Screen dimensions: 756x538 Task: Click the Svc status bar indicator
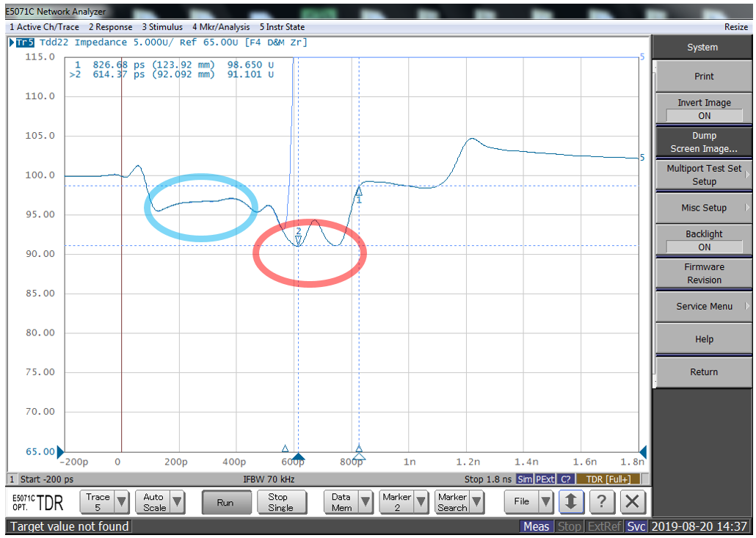tap(636, 526)
